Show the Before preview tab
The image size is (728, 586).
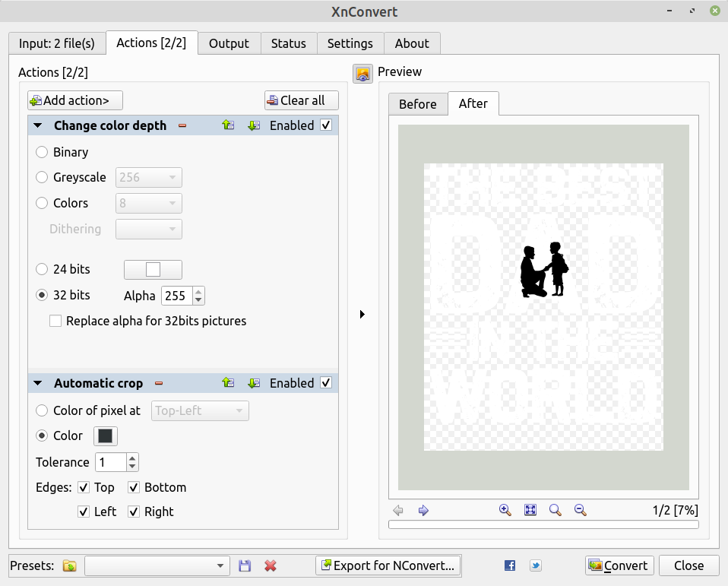coord(417,104)
